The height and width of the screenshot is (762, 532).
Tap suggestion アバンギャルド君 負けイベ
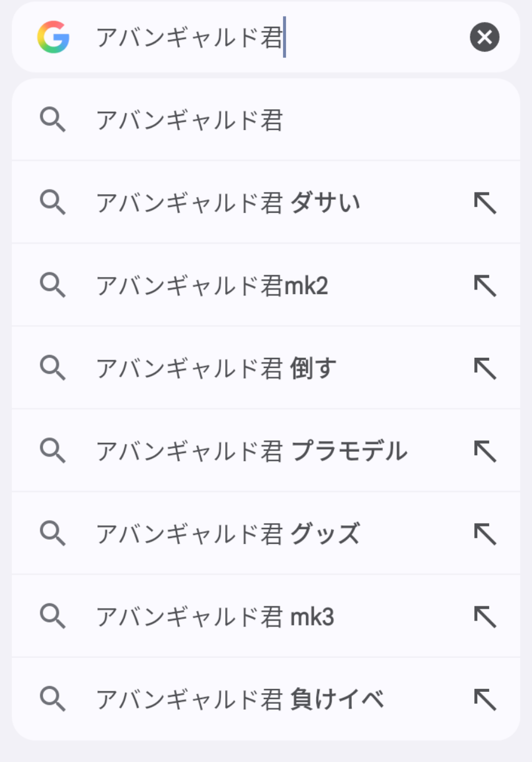click(x=240, y=700)
